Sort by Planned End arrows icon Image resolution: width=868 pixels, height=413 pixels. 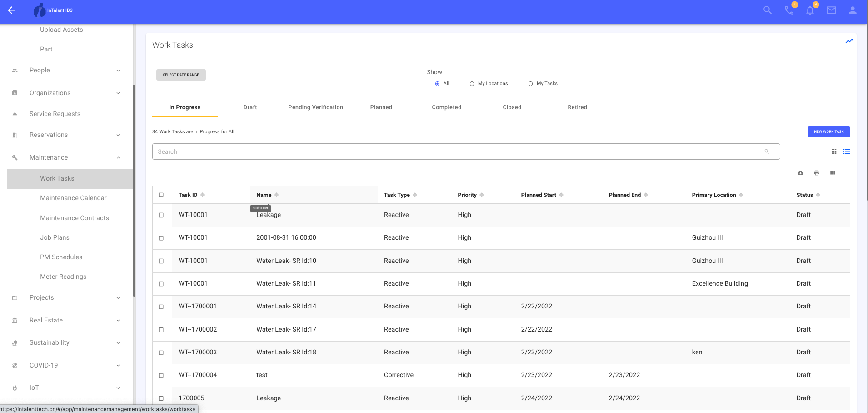click(646, 195)
